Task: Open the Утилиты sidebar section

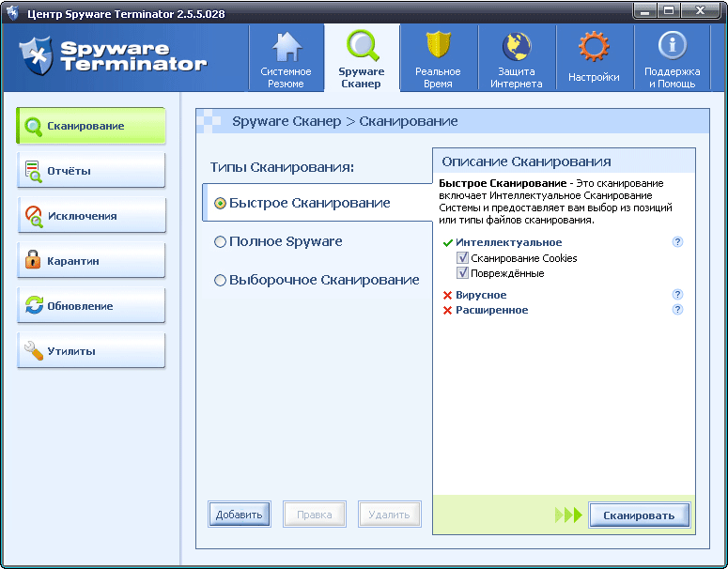Action: click(91, 351)
